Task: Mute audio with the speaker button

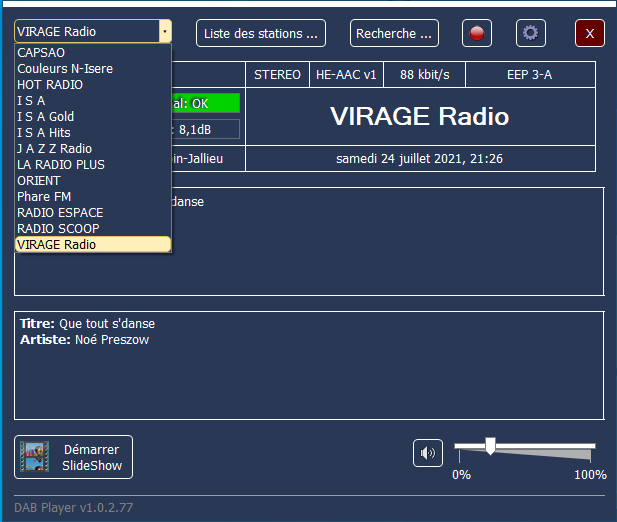Action: point(428,453)
